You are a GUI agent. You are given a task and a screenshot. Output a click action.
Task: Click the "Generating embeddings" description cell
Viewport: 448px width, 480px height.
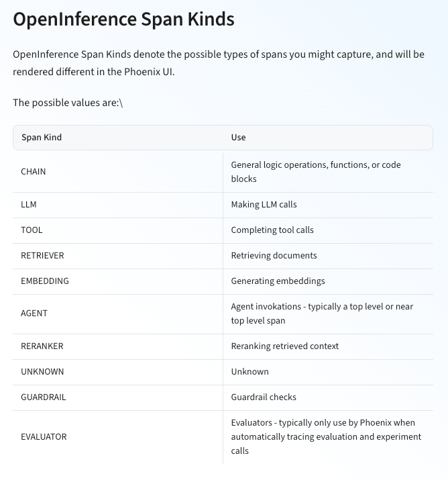click(278, 281)
